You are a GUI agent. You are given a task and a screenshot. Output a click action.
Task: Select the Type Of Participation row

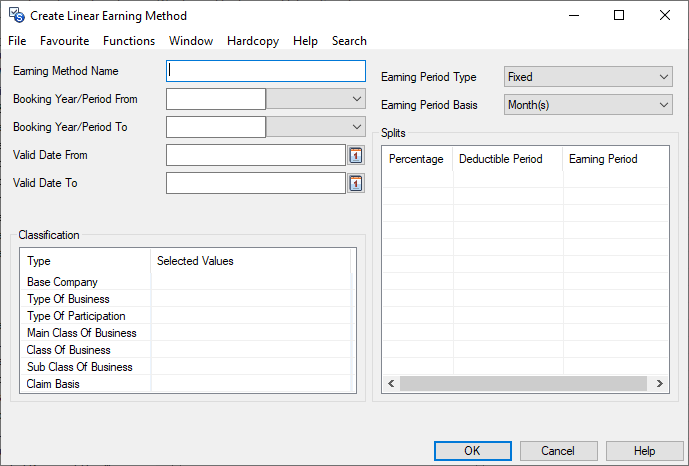(x=186, y=316)
